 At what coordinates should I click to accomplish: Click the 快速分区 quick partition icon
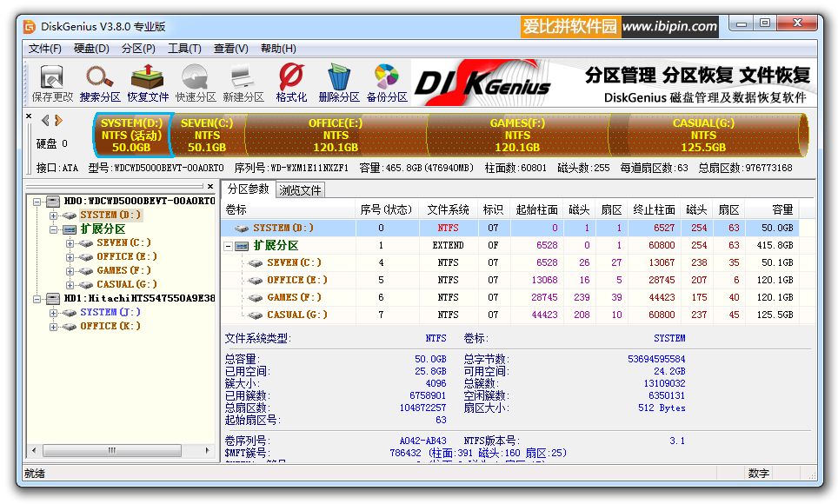point(196,83)
